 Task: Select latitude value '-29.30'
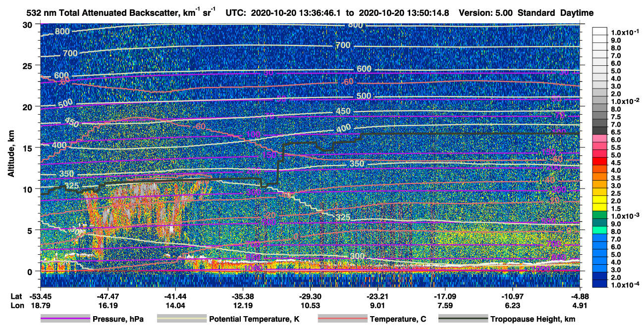pos(310,296)
